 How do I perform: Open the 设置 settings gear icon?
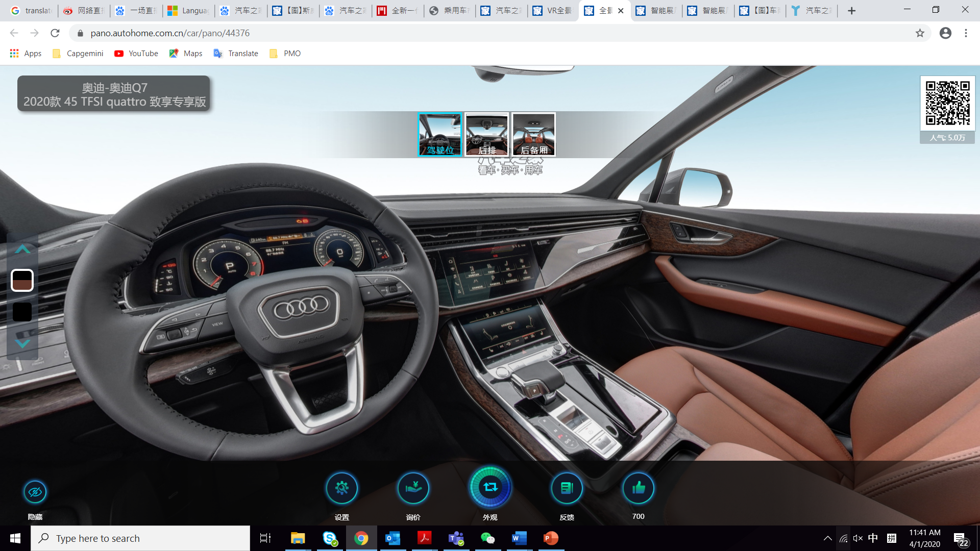pyautogui.click(x=341, y=488)
